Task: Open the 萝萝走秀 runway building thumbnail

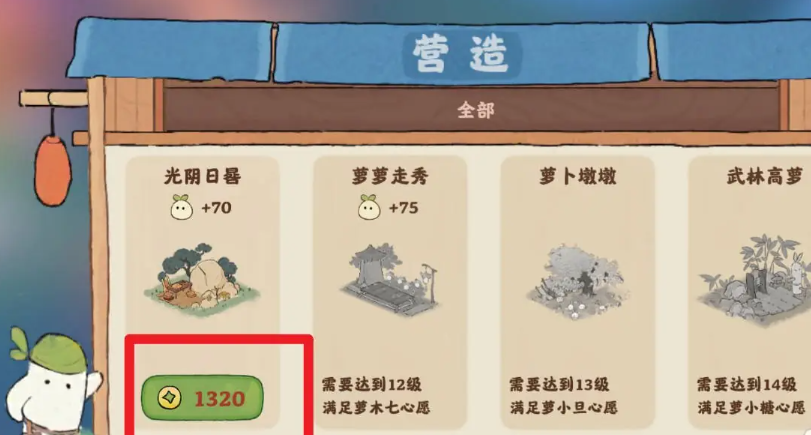Action: 389,279
